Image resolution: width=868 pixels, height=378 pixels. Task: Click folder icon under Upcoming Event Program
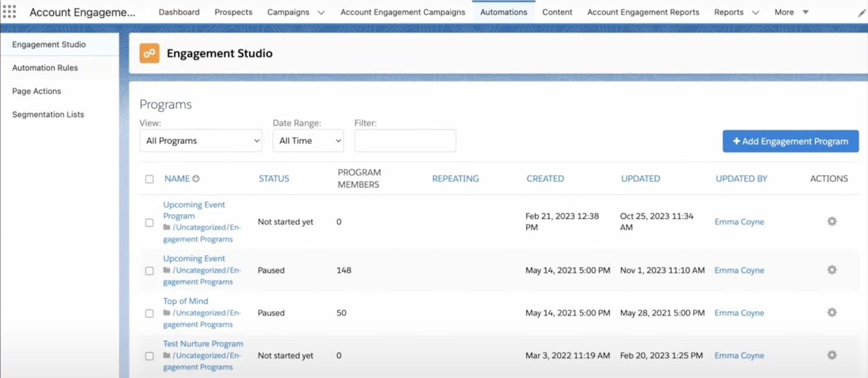point(167,227)
